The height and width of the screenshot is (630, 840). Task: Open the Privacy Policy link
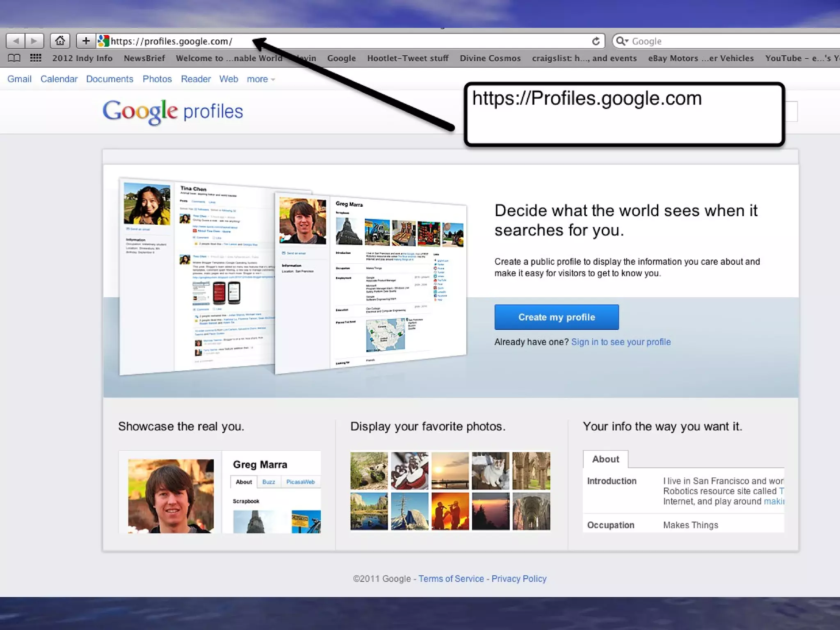tap(519, 579)
